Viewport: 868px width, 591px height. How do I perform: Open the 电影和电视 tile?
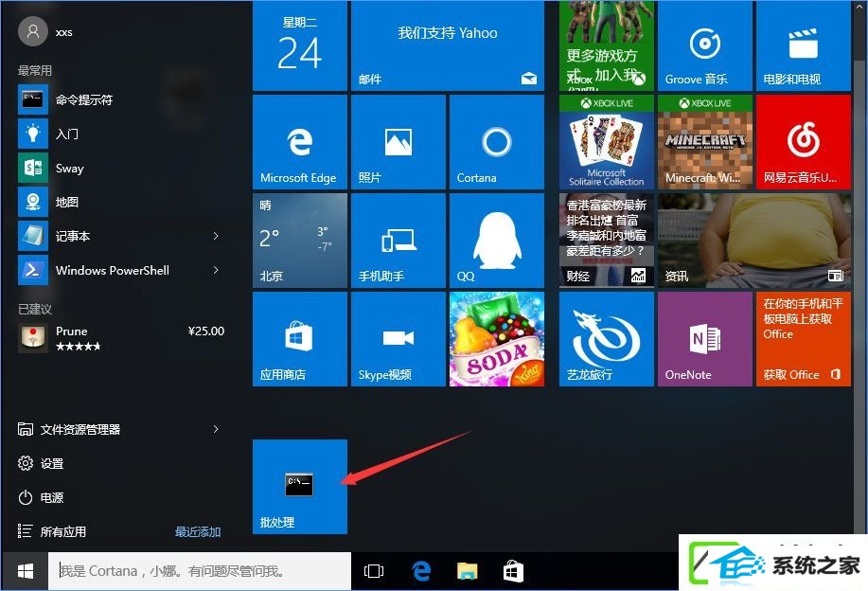[804, 45]
